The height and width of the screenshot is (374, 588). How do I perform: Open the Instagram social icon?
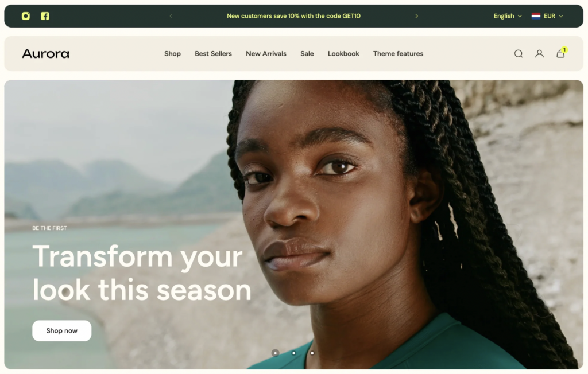[25, 16]
